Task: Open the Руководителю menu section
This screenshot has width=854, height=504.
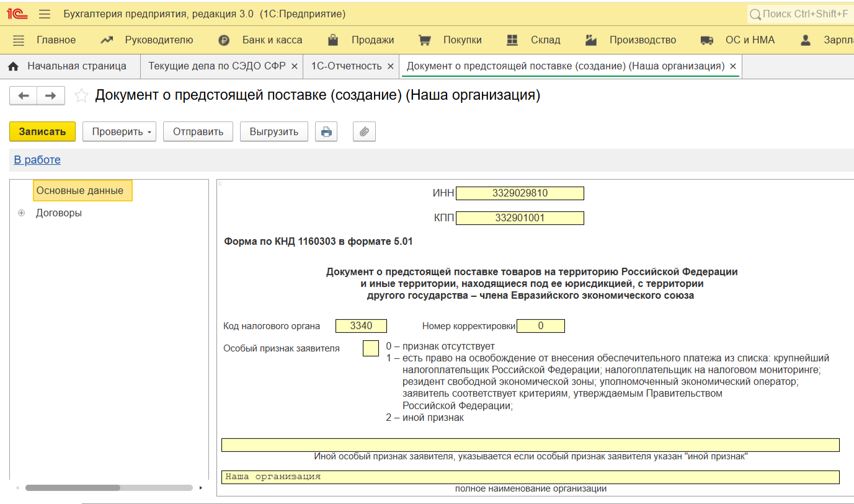Action: pyautogui.click(x=159, y=40)
